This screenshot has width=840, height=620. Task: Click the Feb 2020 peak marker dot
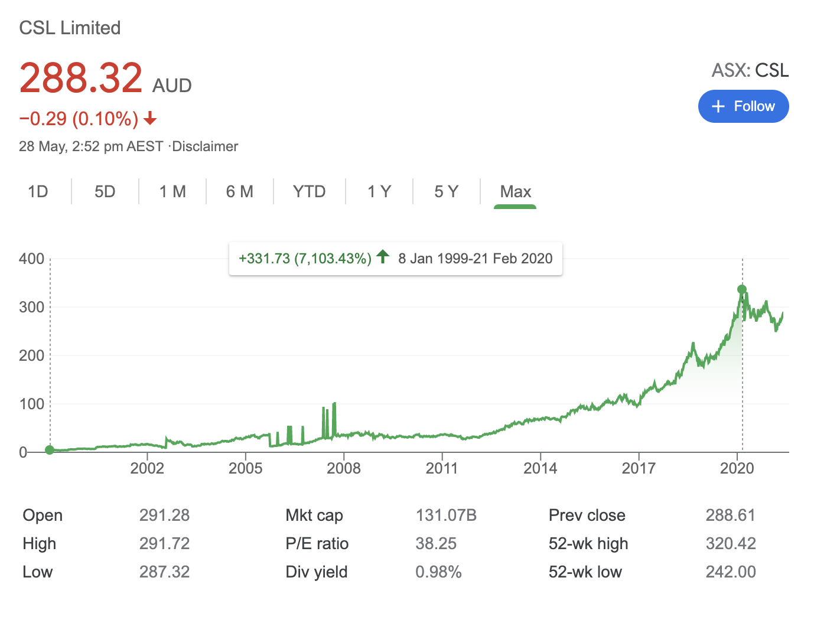coord(742,290)
